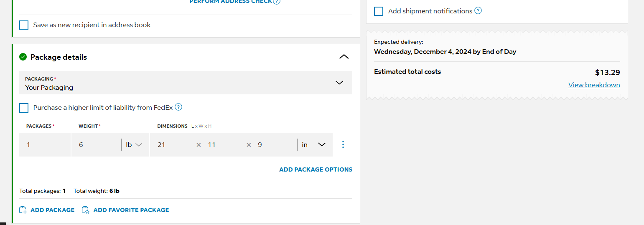
Task: Click the help icon next to address check
Action: [277, 2]
